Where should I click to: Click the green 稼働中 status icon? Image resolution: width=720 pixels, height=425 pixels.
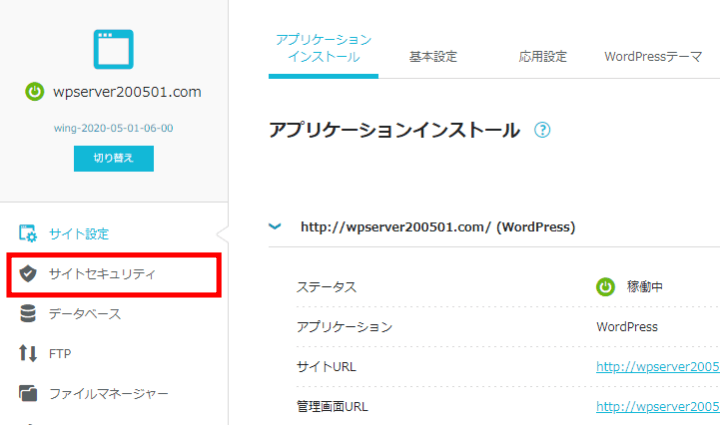(605, 287)
